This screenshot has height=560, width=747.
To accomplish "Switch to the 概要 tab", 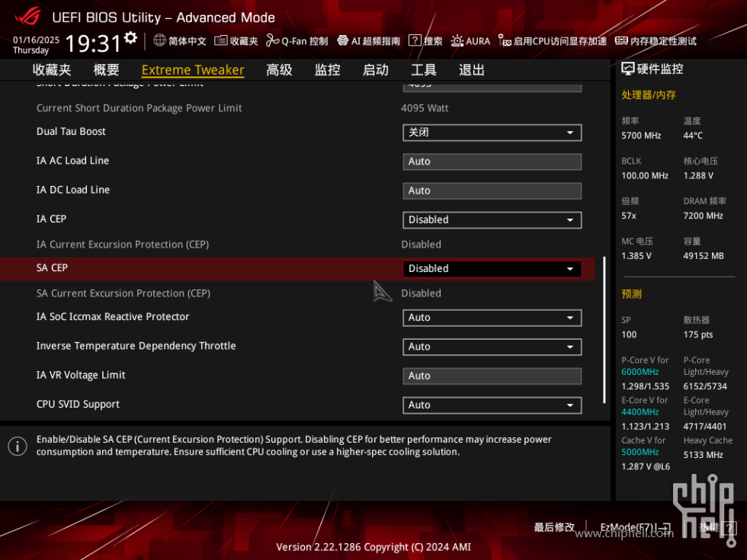I will pyautogui.click(x=106, y=70).
